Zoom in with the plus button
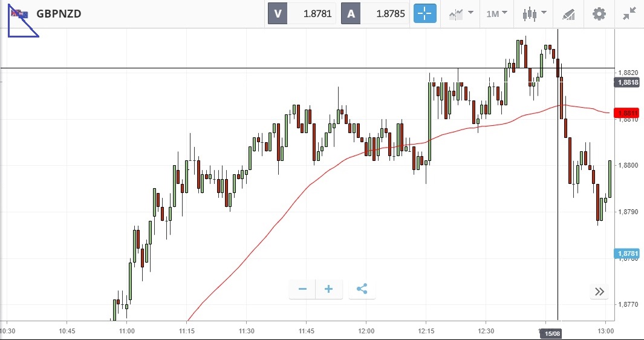Image resolution: width=644 pixels, height=340 pixels. [329, 289]
